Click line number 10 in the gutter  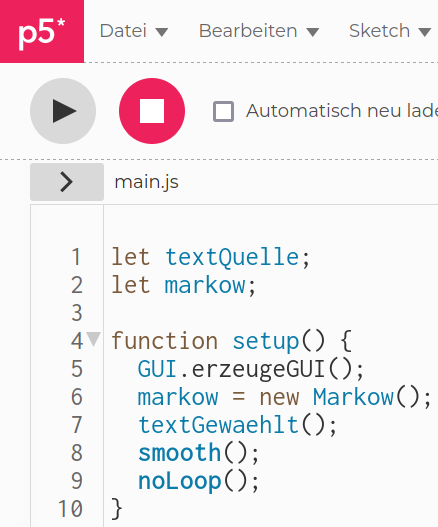click(x=70, y=509)
